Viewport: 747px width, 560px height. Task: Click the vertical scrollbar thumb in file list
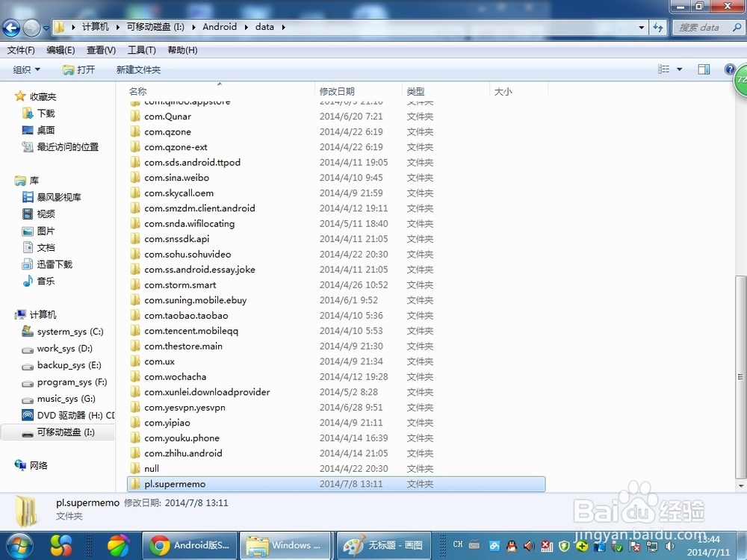(740, 377)
